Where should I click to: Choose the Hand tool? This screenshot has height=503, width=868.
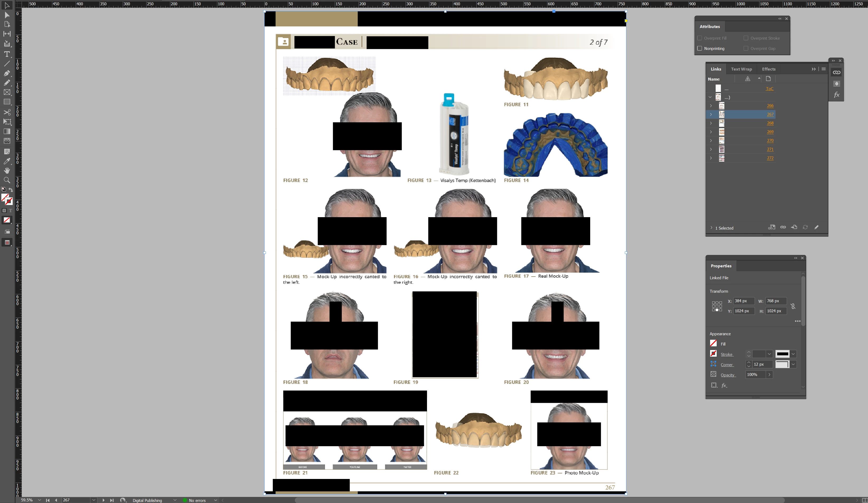point(7,171)
